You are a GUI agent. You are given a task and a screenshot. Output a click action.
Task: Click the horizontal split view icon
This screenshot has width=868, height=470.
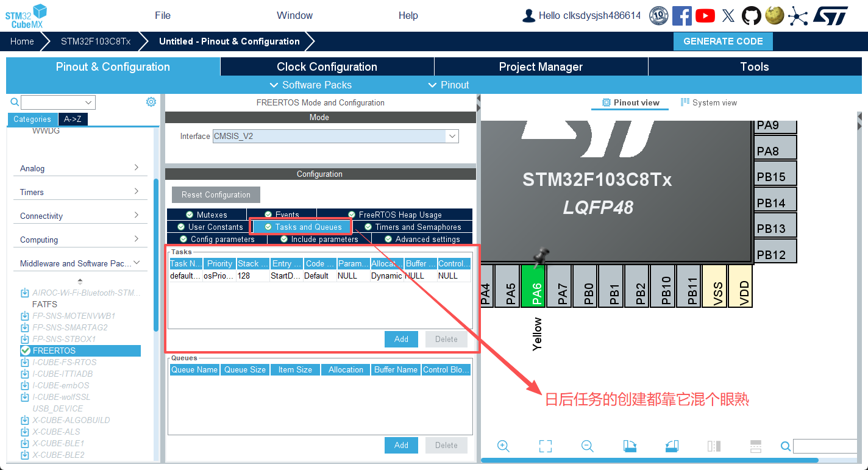756,446
